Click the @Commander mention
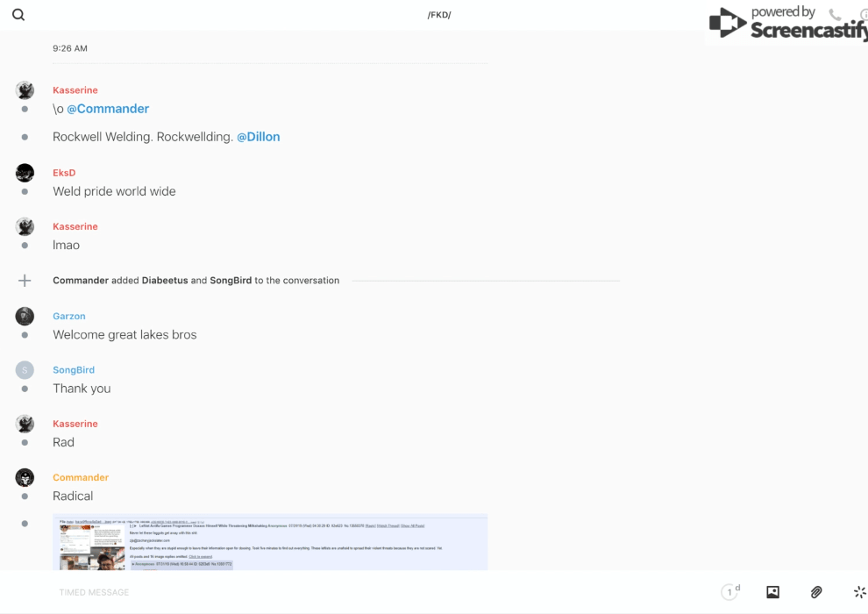Viewport: 868px width, 614px height. [108, 109]
